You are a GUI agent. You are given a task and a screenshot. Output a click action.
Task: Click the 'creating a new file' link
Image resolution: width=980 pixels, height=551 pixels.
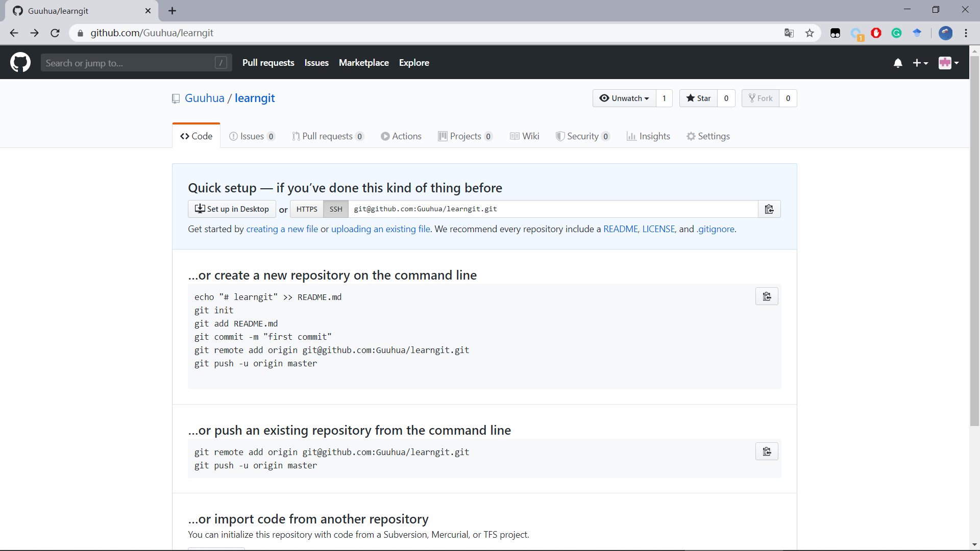pos(282,229)
